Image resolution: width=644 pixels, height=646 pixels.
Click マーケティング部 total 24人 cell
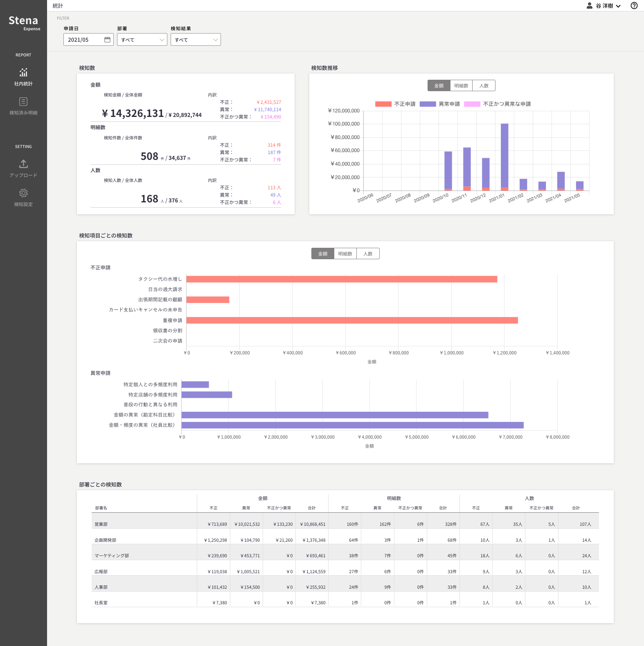(x=587, y=556)
